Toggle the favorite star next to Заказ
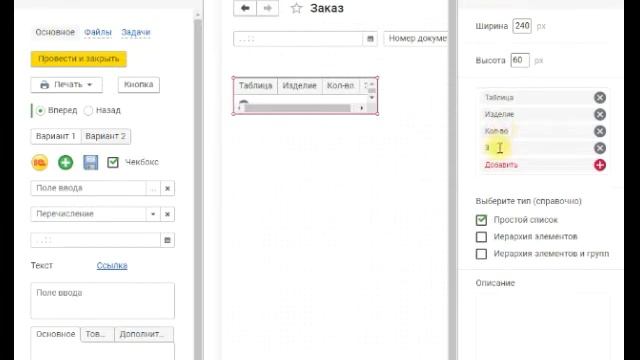 (x=296, y=8)
